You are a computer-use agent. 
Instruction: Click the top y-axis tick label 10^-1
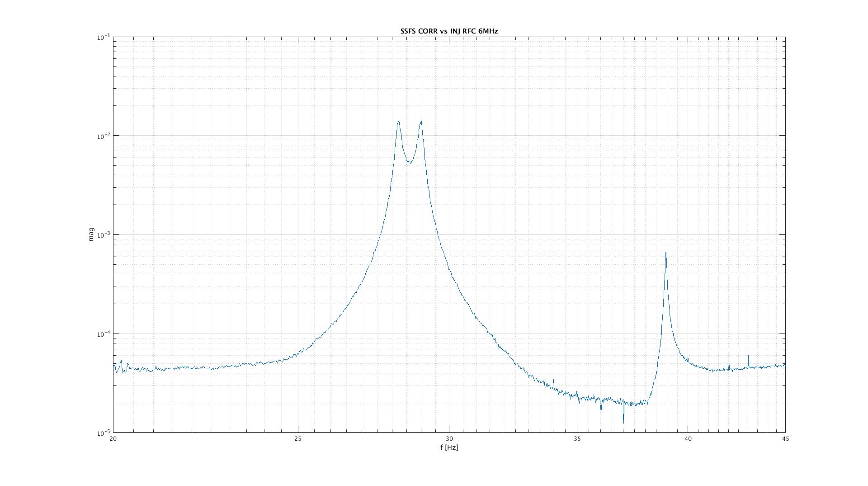coord(103,37)
